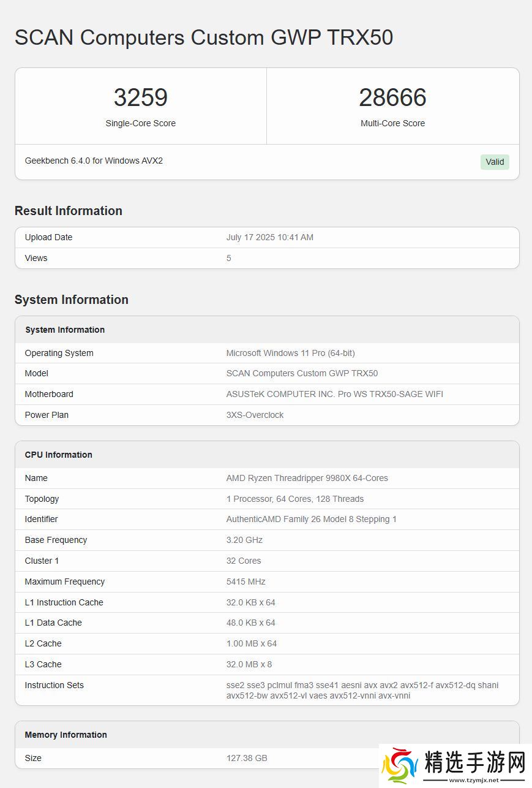Click the CPU Information table header
532x788 pixels.
59,455
